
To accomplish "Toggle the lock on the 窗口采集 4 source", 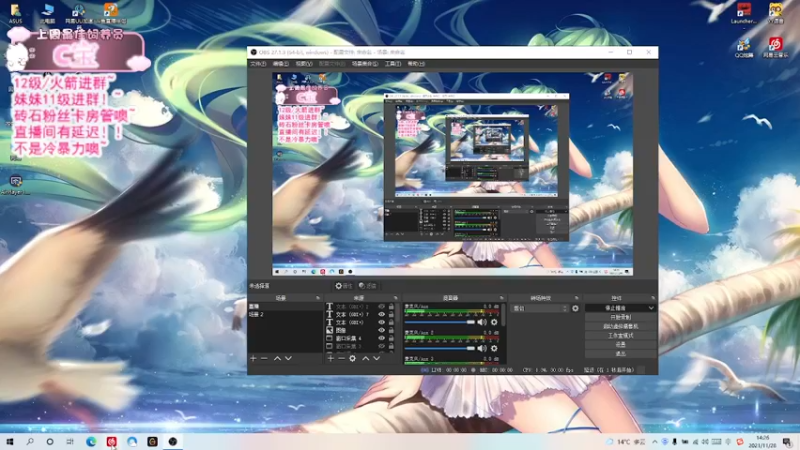I will pyautogui.click(x=391, y=338).
